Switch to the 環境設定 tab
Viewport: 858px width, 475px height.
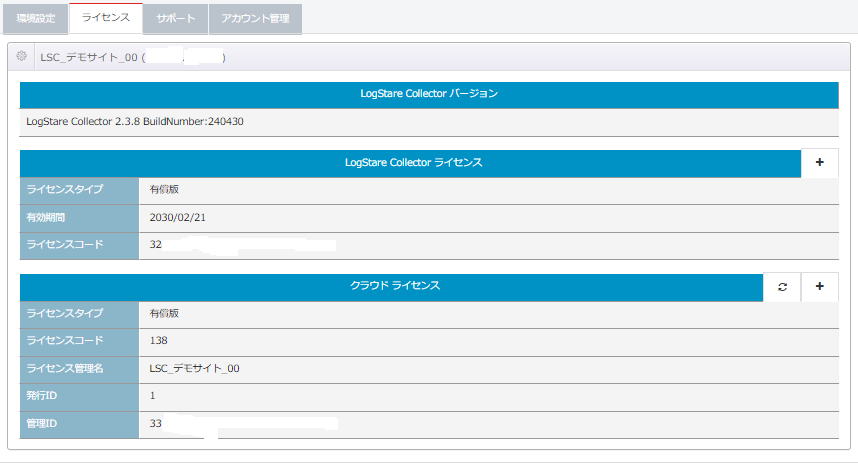tap(36, 19)
